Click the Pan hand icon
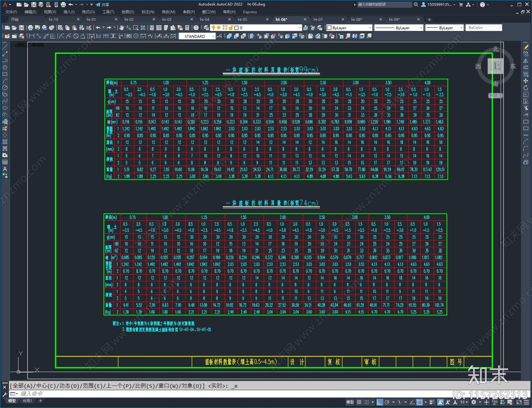532x408 pixels. click(x=122, y=28)
